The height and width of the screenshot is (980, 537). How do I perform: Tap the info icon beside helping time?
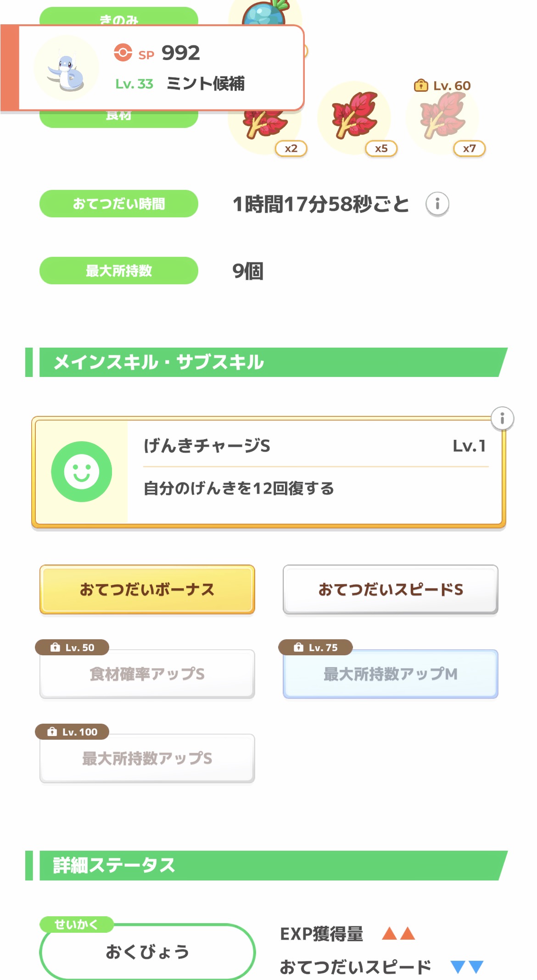coord(437,204)
